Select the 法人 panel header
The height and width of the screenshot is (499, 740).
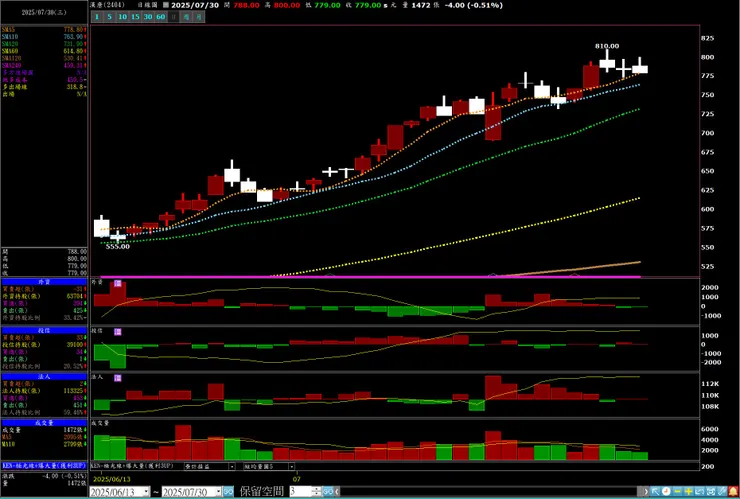pyautogui.click(x=44, y=377)
